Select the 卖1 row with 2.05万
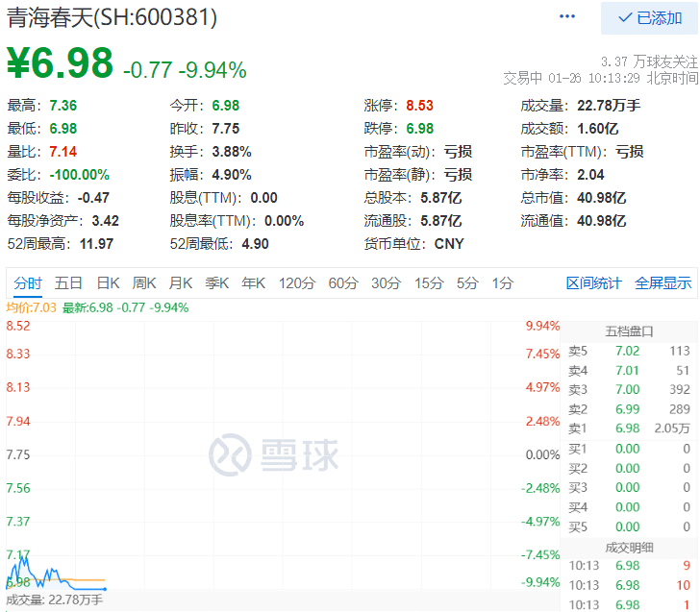This screenshot has width=700, height=612. click(629, 428)
